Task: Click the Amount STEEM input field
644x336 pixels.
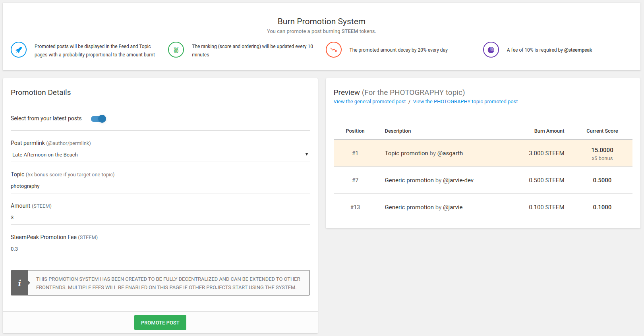Action: 160,218
